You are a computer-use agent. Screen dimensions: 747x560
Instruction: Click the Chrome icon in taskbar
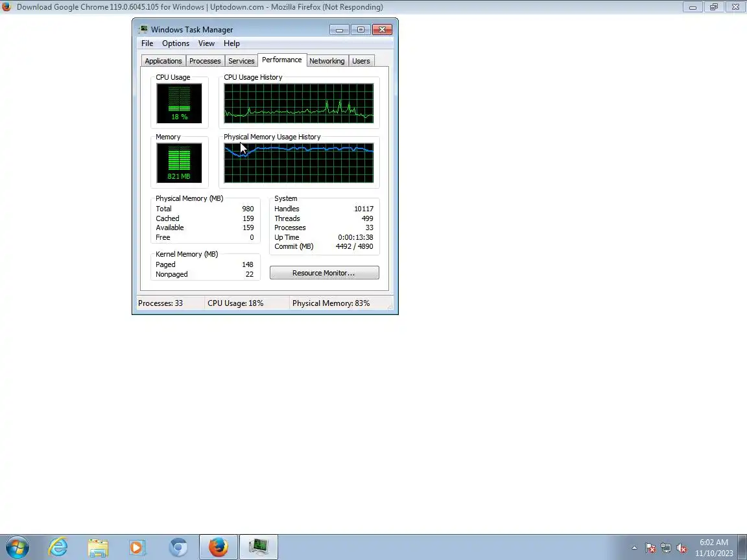click(178, 548)
